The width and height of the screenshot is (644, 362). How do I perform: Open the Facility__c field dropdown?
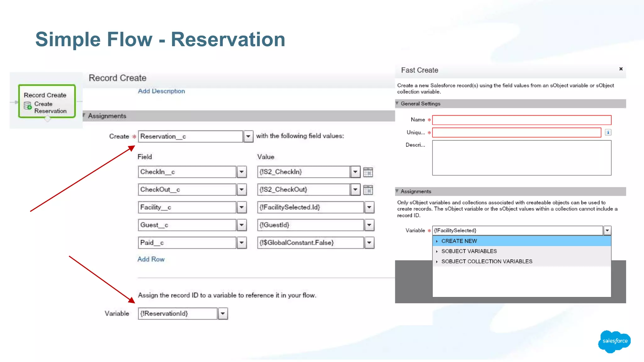[241, 207]
